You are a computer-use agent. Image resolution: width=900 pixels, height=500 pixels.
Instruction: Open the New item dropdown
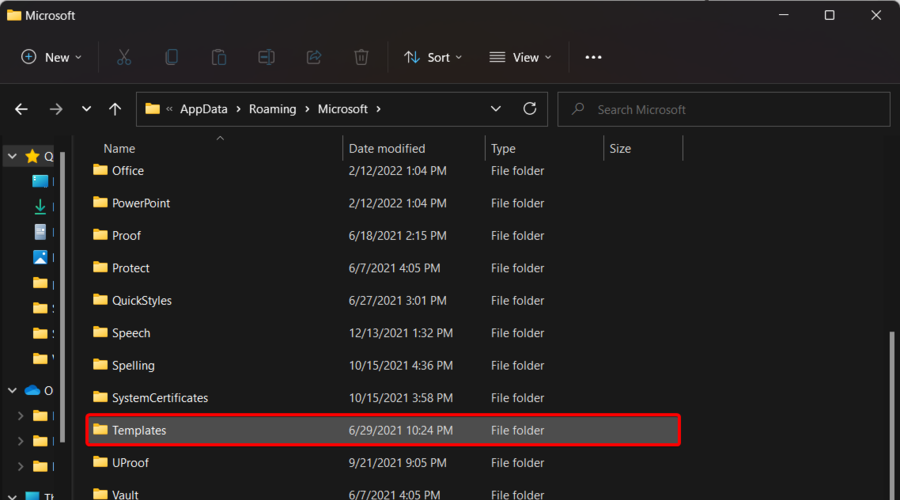click(x=52, y=57)
